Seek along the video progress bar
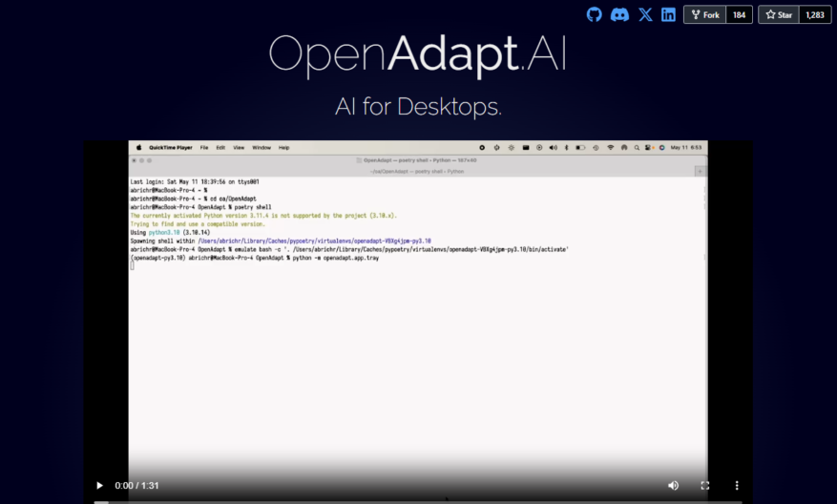Screen dimensions: 837x504 [418, 502]
